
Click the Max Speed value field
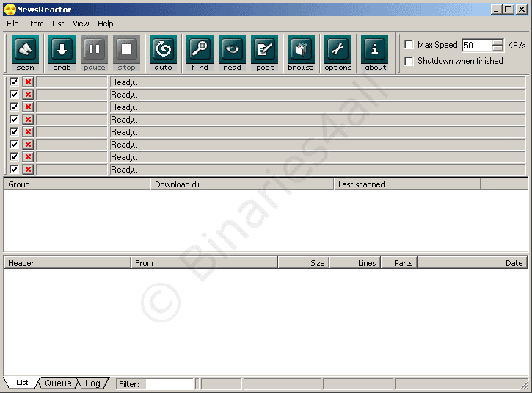pos(477,45)
